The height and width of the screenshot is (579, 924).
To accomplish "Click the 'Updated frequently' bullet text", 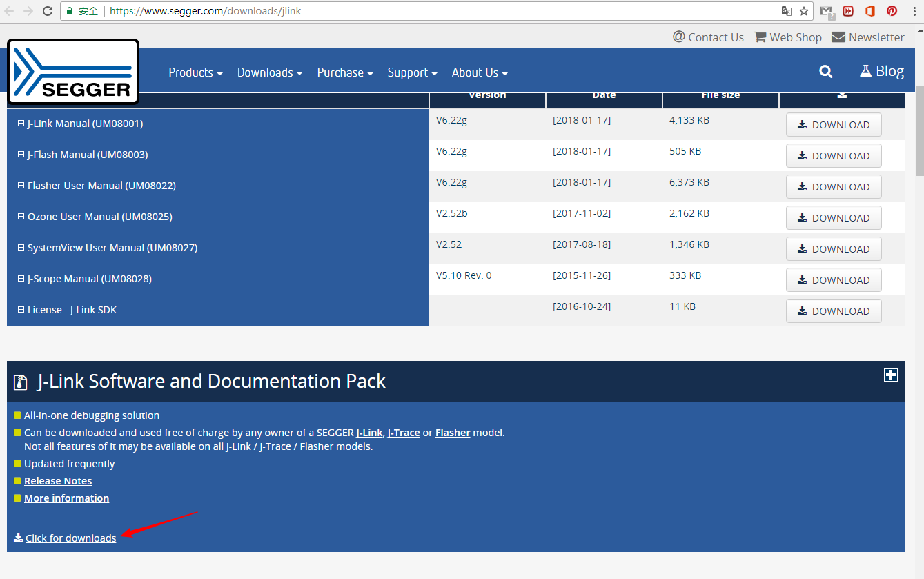I will coord(70,464).
